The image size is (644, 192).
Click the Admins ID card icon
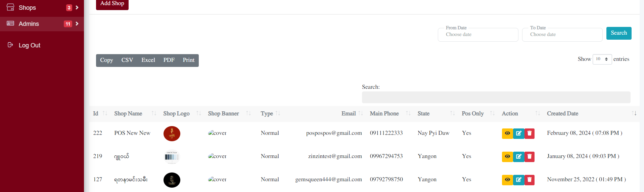[10, 24]
